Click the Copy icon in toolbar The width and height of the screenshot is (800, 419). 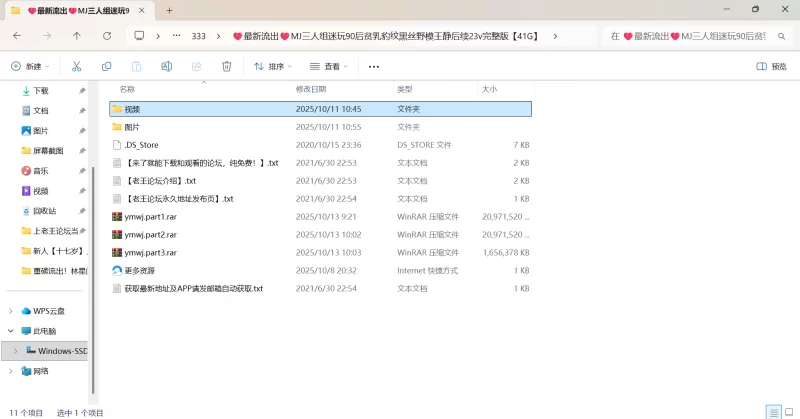[106, 66]
